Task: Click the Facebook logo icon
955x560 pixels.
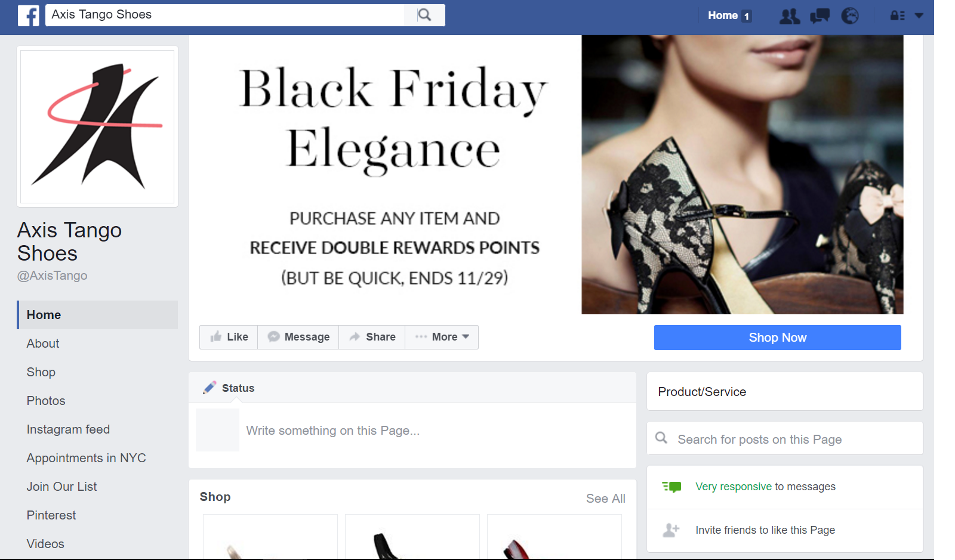Action: tap(28, 16)
